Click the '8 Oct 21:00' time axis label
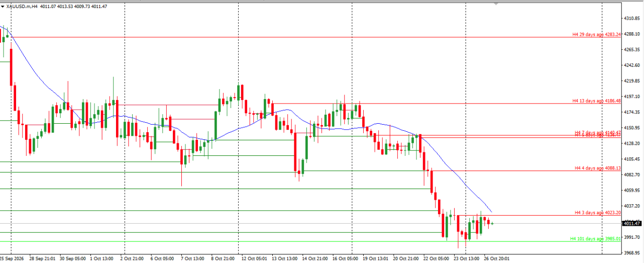 tap(223, 258)
